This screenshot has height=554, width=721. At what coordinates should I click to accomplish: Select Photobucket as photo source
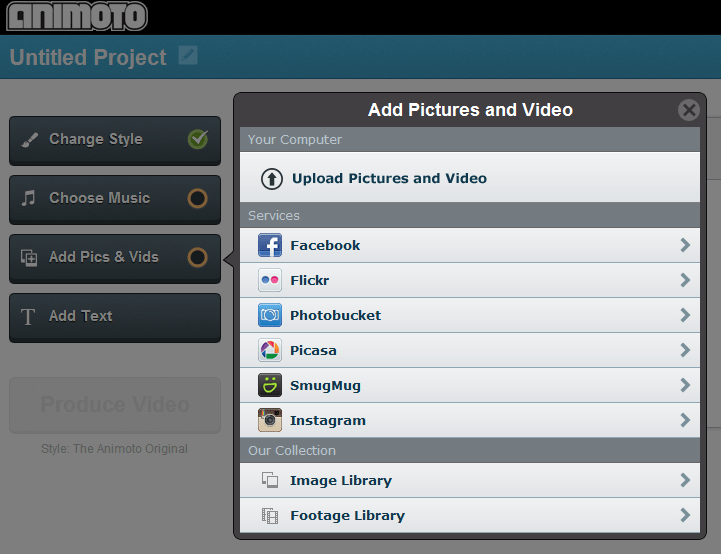point(470,315)
